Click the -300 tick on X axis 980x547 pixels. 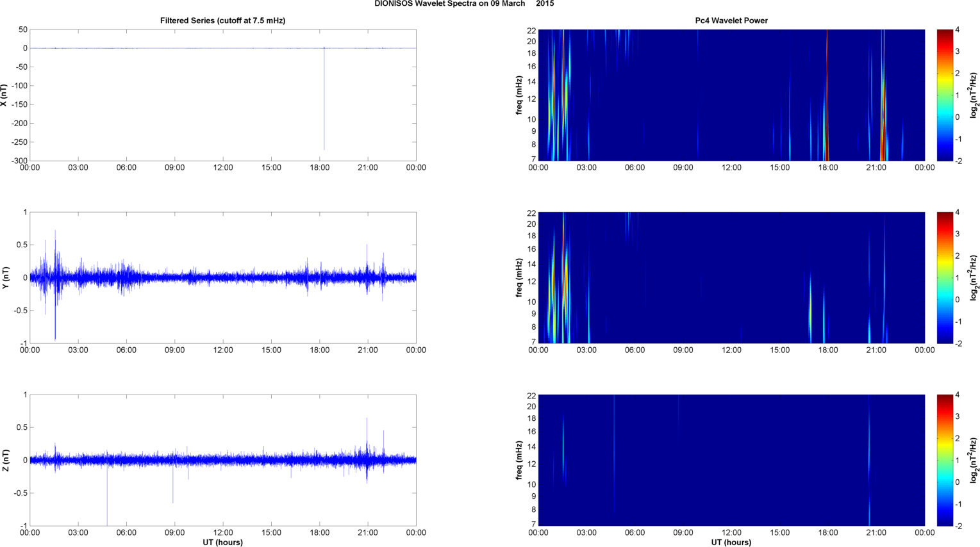[x=19, y=161]
